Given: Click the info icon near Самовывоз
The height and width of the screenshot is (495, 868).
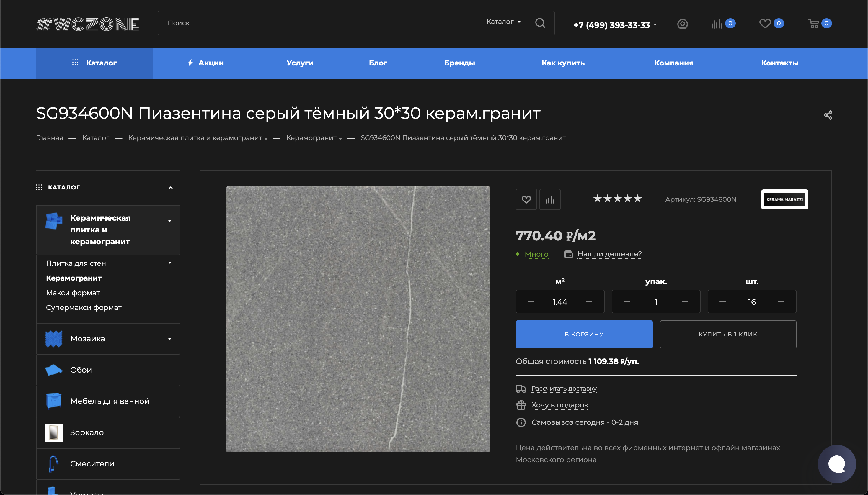Looking at the screenshot, I should point(521,423).
